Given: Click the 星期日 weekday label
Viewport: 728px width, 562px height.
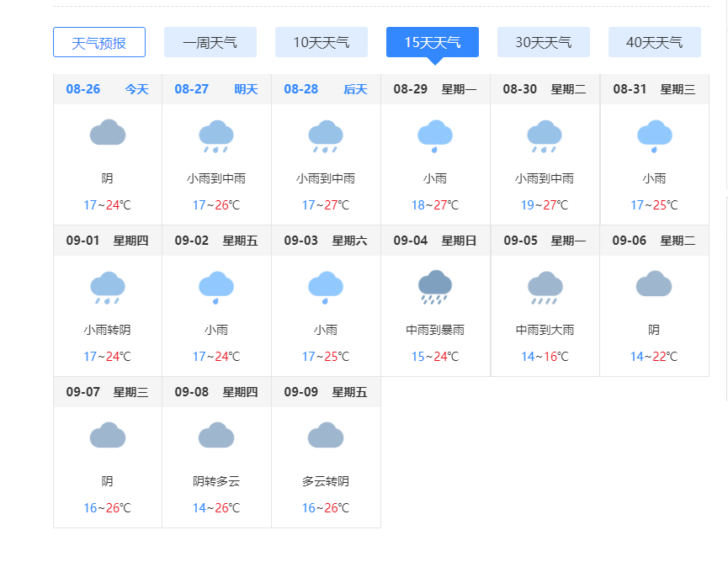Looking at the screenshot, I should tap(459, 241).
